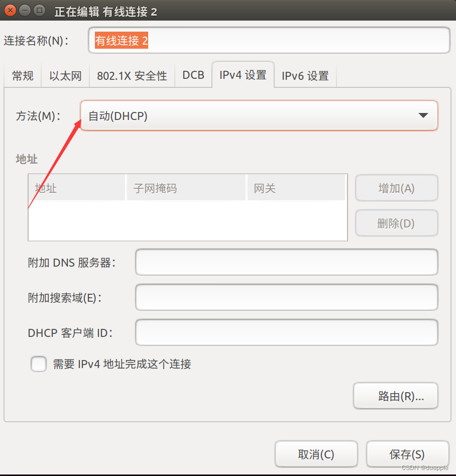Focus the 附加搜索域(E) input field
The height and width of the screenshot is (476, 456).
click(287, 297)
